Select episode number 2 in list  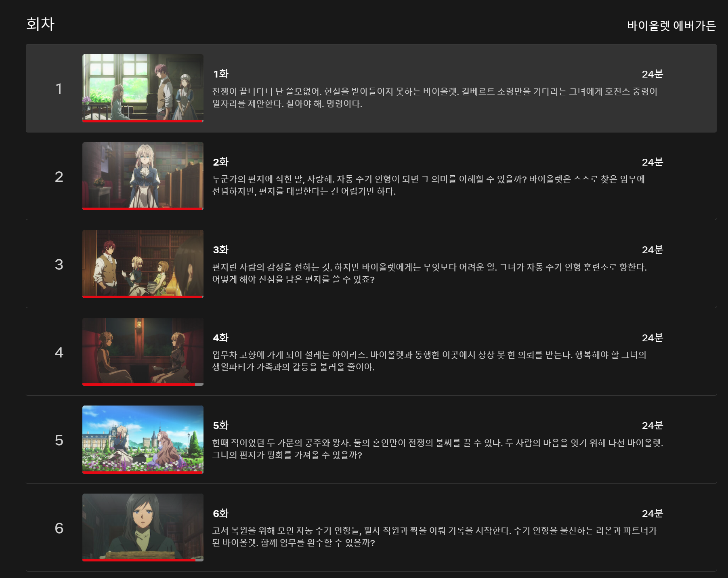59,177
